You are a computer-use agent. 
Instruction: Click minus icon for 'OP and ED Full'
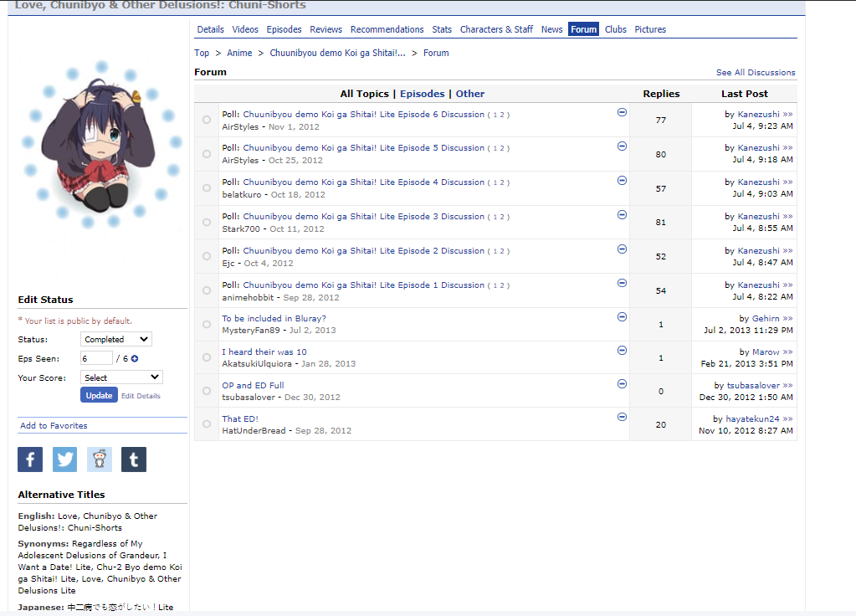[x=622, y=383]
